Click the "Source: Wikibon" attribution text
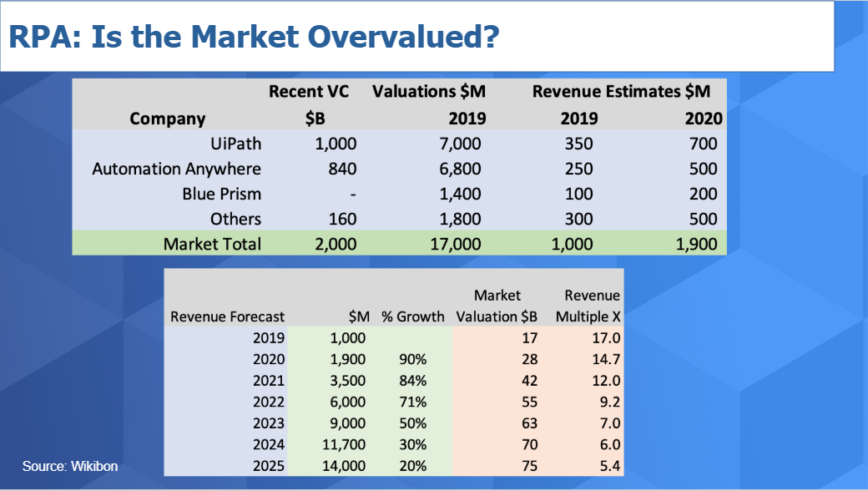Screen dimensions: 868x491 pyautogui.click(x=70, y=466)
